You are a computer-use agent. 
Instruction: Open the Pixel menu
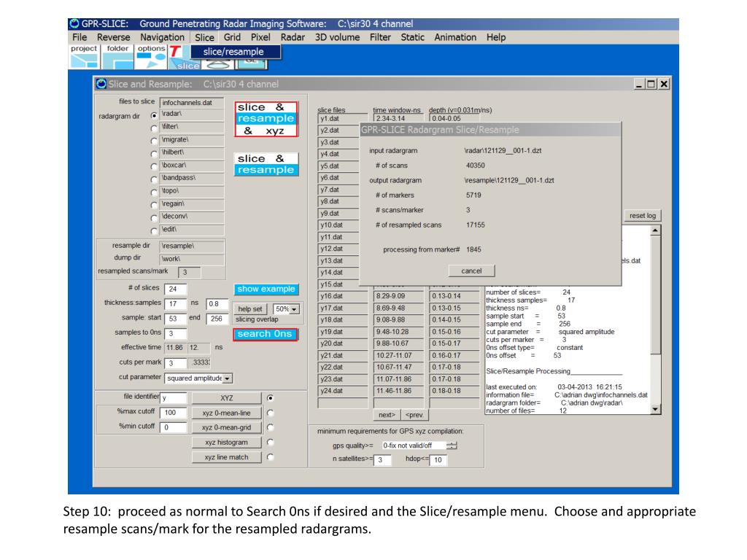coord(260,37)
